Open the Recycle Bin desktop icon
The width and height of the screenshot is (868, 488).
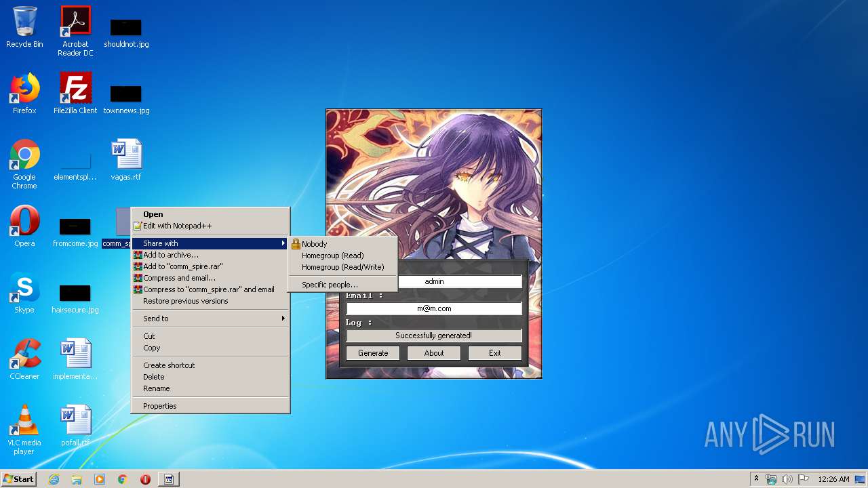(24, 28)
